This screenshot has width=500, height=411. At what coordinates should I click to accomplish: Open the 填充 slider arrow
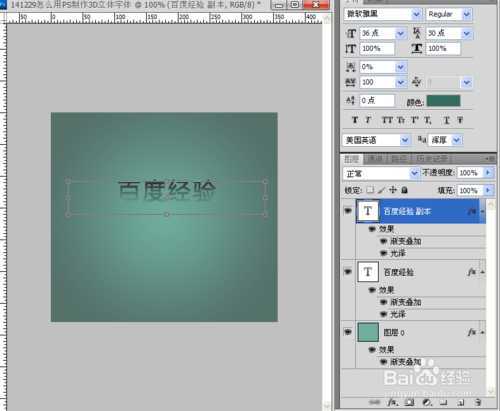[488, 190]
